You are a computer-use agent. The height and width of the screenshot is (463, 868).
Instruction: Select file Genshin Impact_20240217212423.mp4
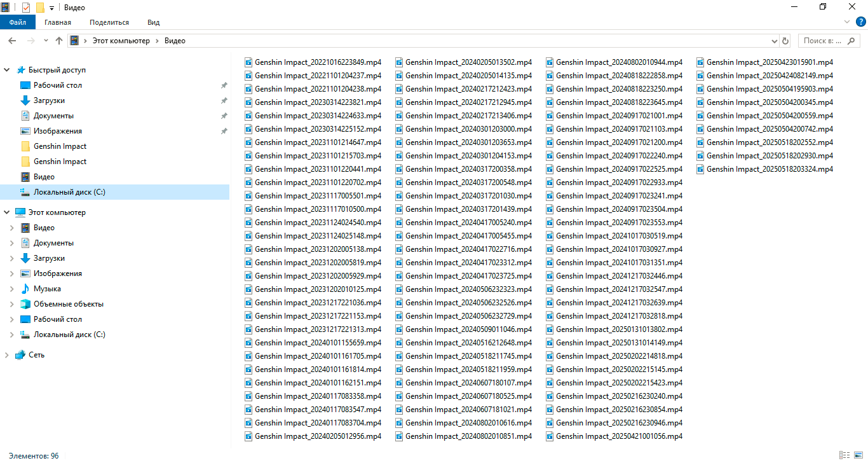click(x=468, y=89)
